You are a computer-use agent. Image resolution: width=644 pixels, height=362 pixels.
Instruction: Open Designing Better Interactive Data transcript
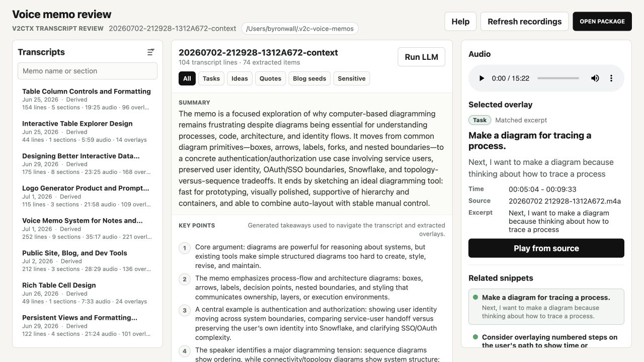tap(88, 163)
